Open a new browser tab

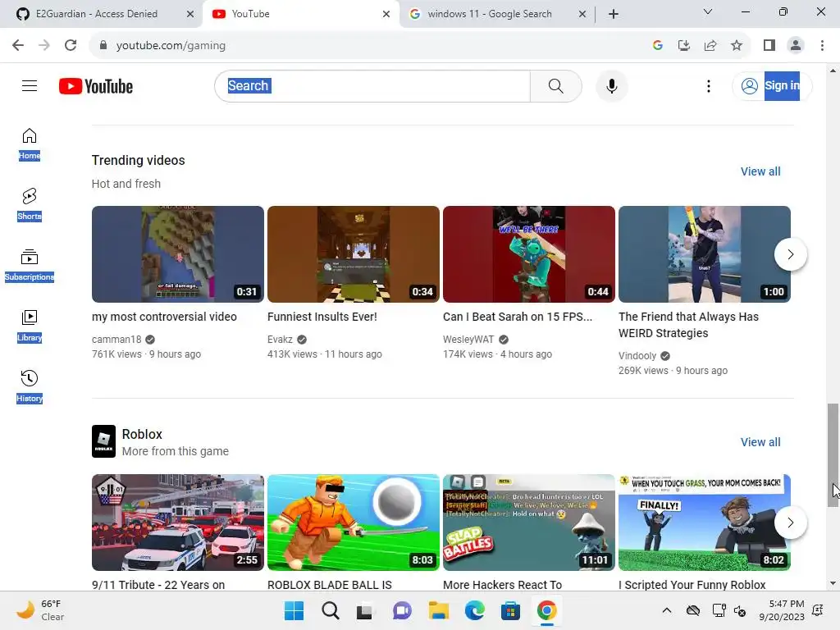tap(614, 14)
